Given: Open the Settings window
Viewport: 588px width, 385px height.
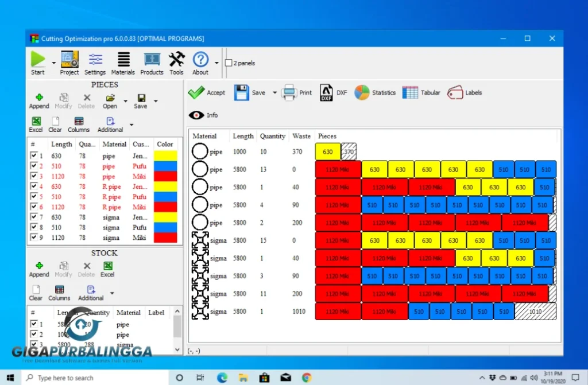Looking at the screenshot, I should coord(95,62).
